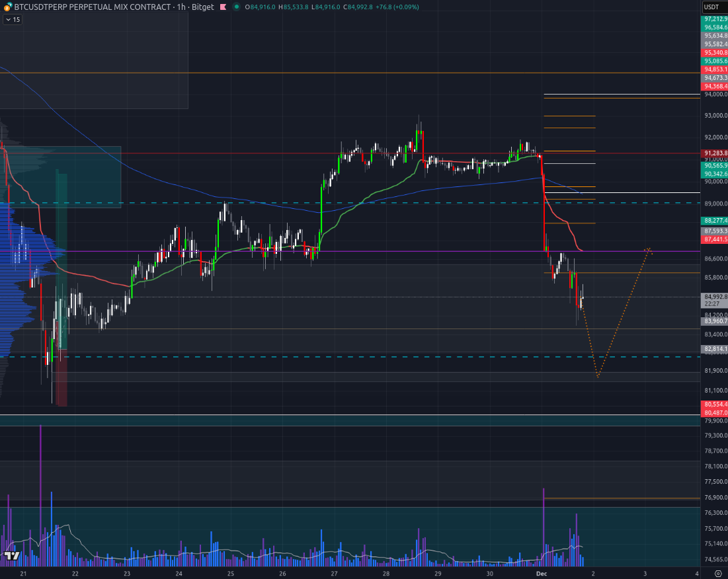Select the 97,212.9 green price label

tap(715, 19)
